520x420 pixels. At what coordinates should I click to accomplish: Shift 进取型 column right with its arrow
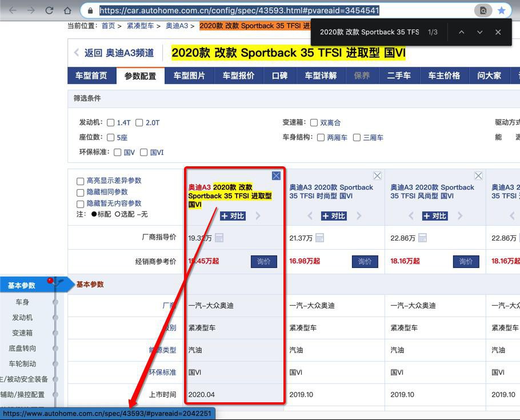tap(258, 216)
